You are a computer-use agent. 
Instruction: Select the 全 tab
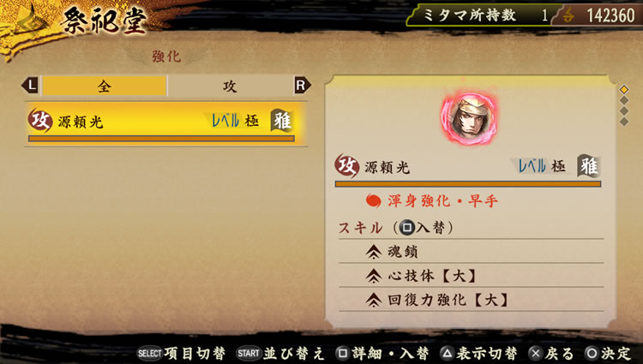pyautogui.click(x=104, y=86)
